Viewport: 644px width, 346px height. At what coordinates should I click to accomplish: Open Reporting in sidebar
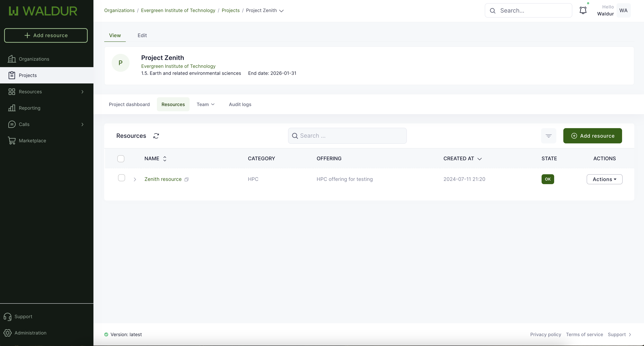[x=29, y=108]
